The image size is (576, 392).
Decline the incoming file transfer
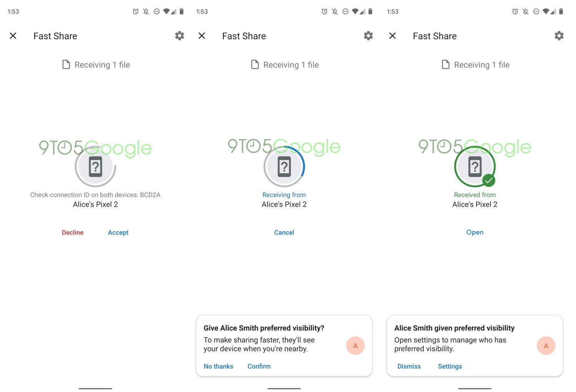point(72,232)
